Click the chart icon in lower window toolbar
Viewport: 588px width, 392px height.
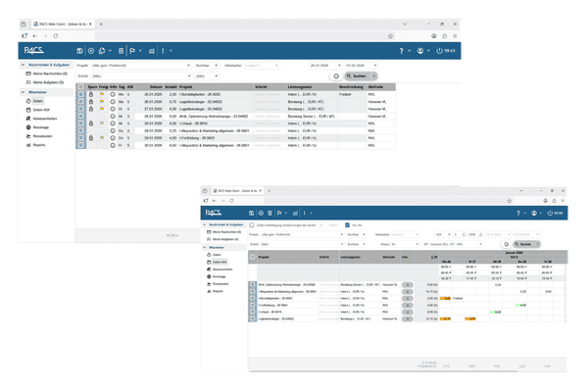point(296,213)
